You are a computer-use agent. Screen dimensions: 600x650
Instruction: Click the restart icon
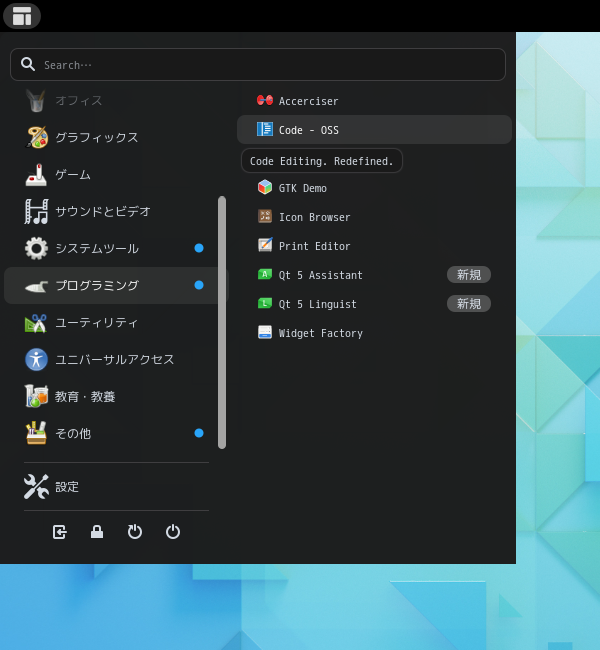[x=135, y=532]
